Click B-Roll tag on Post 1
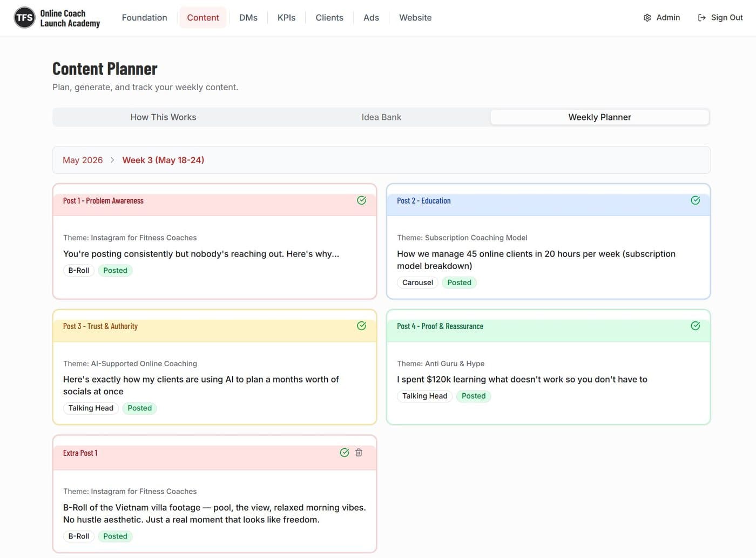Screen dimensions: 756x558 click(x=79, y=271)
